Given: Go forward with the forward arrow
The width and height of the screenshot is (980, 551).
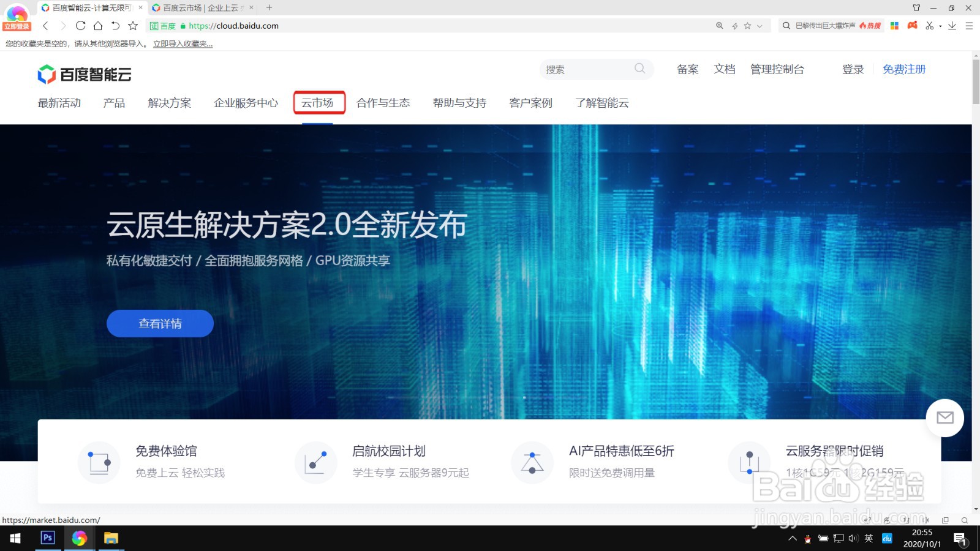Looking at the screenshot, I should pos(62,26).
